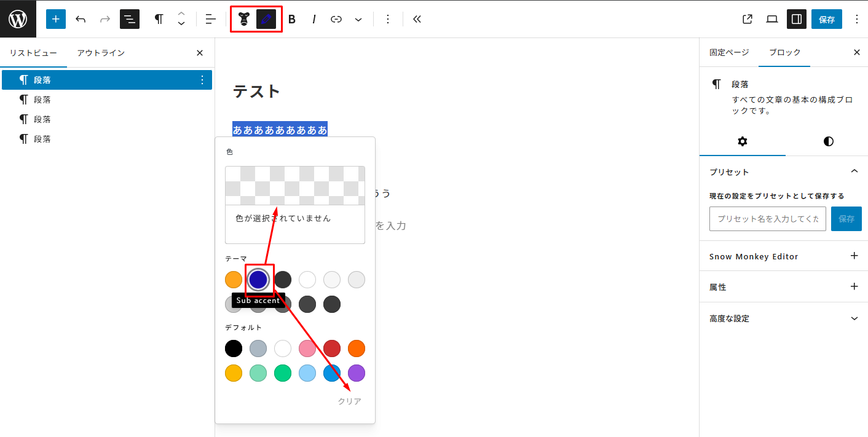Select the highlighter pen tool
868x437 pixels.
(266, 19)
